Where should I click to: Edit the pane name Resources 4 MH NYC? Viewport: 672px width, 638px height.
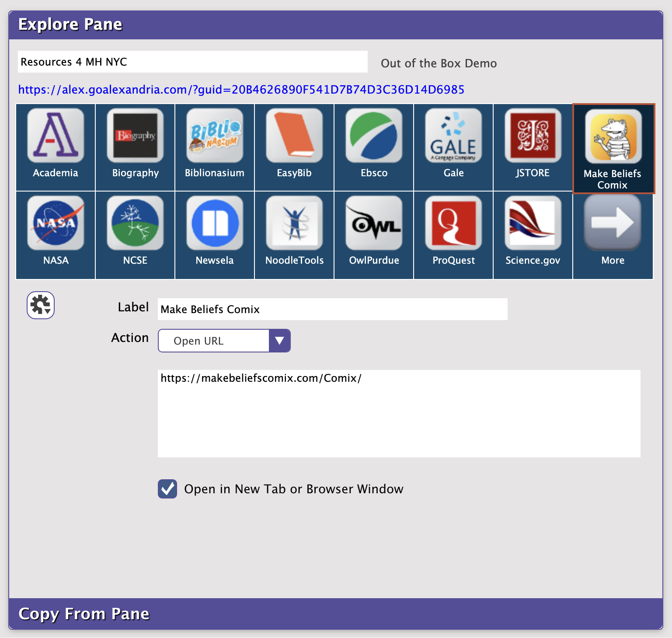193,62
